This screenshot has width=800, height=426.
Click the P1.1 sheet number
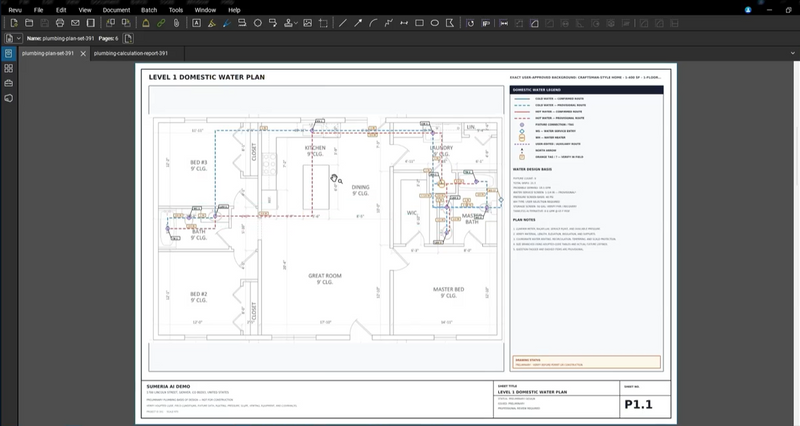click(x=638, y=405)
